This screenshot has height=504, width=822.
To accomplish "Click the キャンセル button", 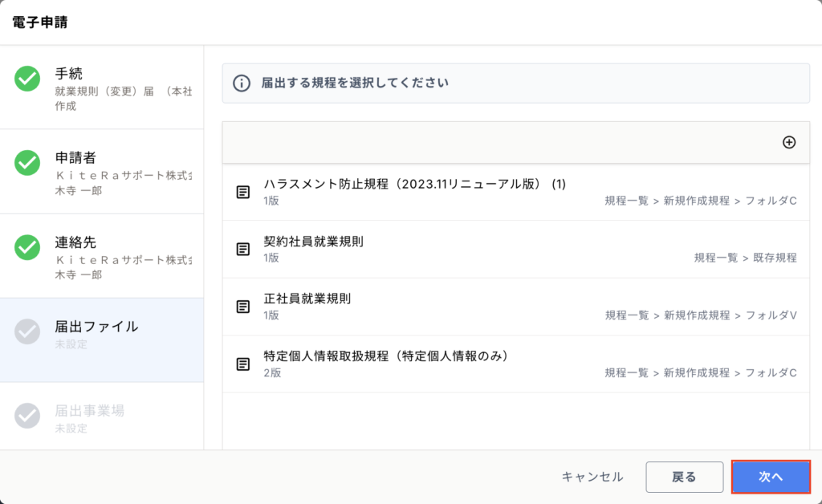I will (x=592, y=477).
